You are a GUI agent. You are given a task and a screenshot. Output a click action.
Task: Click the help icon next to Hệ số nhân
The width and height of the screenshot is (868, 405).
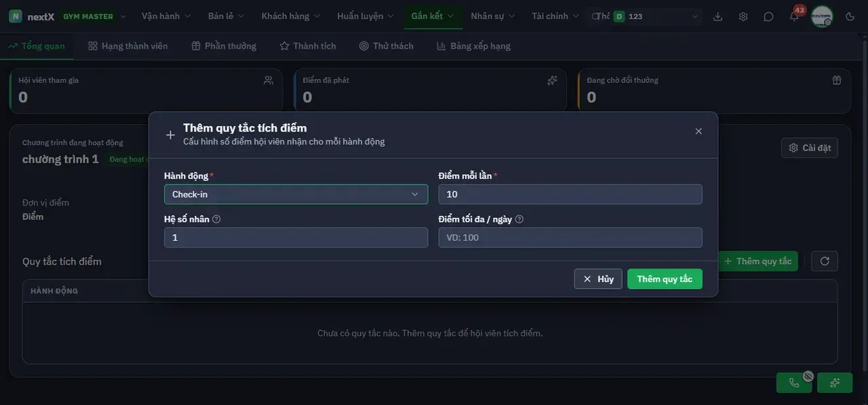coord(216,219)
